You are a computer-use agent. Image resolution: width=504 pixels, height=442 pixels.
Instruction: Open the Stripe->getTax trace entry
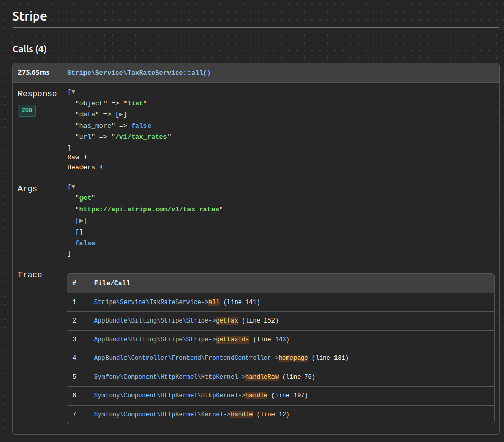[x=165, y=320]
